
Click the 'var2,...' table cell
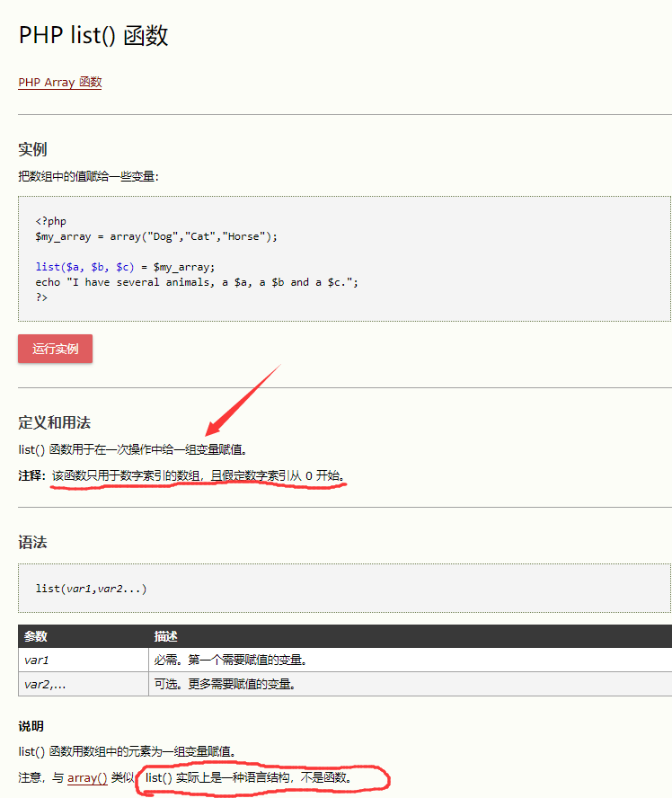(84, 684)
